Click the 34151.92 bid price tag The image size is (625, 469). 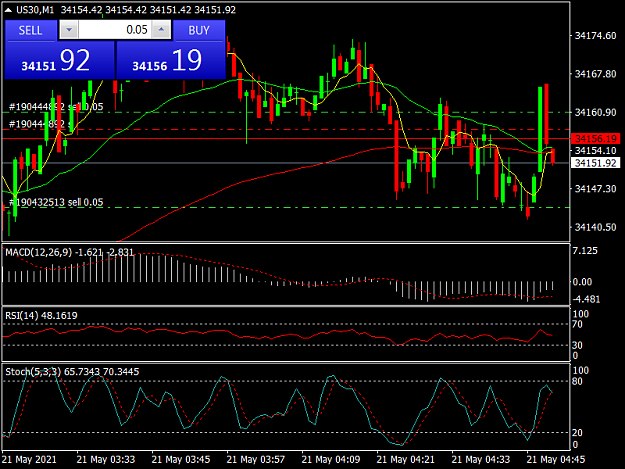[596, 163]
